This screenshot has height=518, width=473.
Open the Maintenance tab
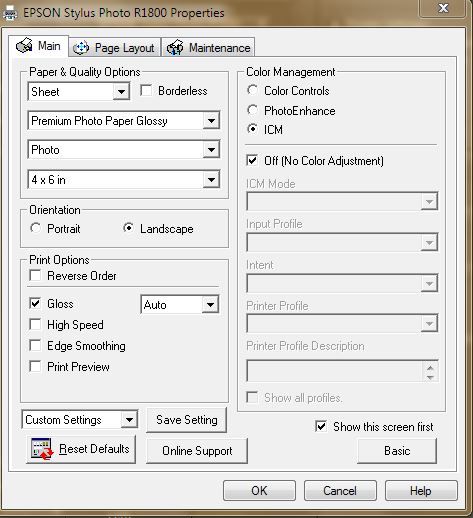pyautogui.click(x=208, y=48)
